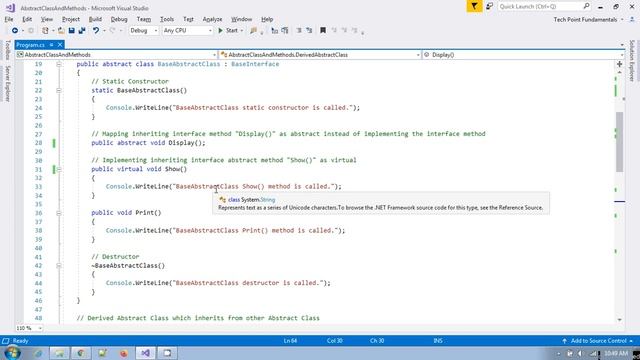640x360 pixels.
Task: Click the Undo arrow icon
Action: 96,31
